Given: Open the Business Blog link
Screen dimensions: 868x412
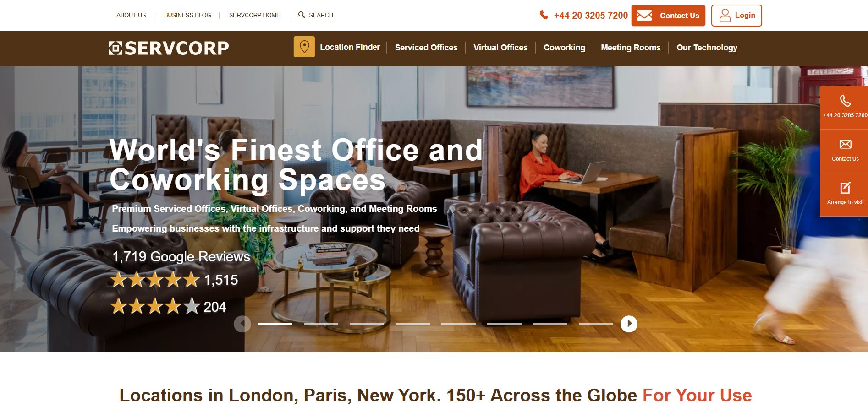Looking at the screenshot, I should pyautogui.click(x=187, y=15).
